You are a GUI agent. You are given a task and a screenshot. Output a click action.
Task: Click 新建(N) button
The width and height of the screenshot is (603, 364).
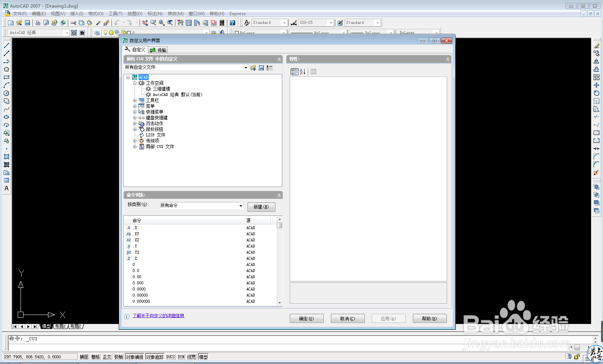click(x=261, y=207)
